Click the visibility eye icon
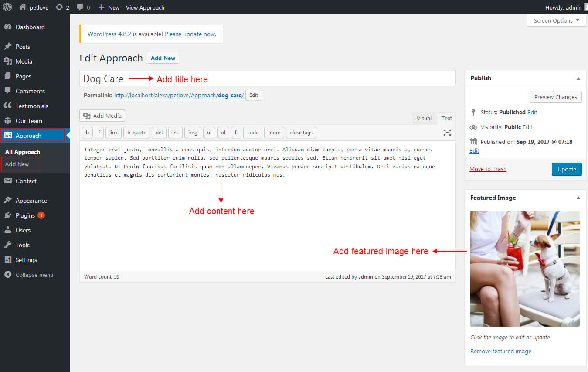This screenshot has width=588, height=372. click(473, 127)
